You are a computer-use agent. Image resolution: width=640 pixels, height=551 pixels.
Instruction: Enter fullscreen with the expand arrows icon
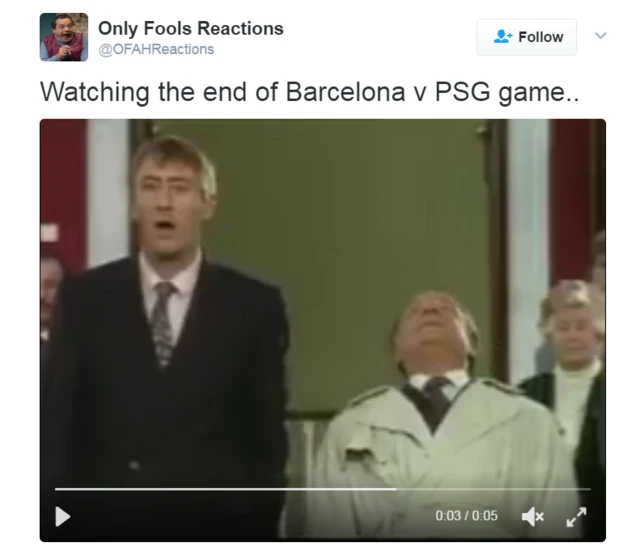tap(576, 516)
